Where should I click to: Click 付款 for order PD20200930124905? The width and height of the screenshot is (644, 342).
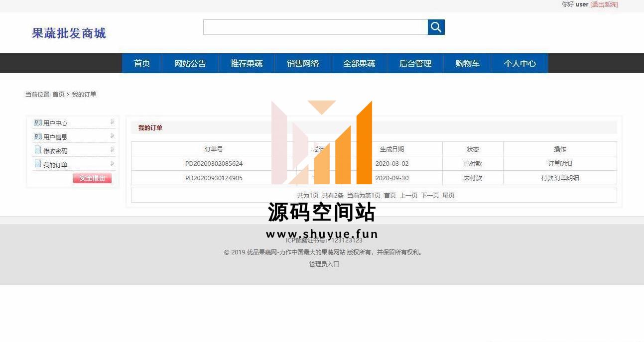point(547,178)
